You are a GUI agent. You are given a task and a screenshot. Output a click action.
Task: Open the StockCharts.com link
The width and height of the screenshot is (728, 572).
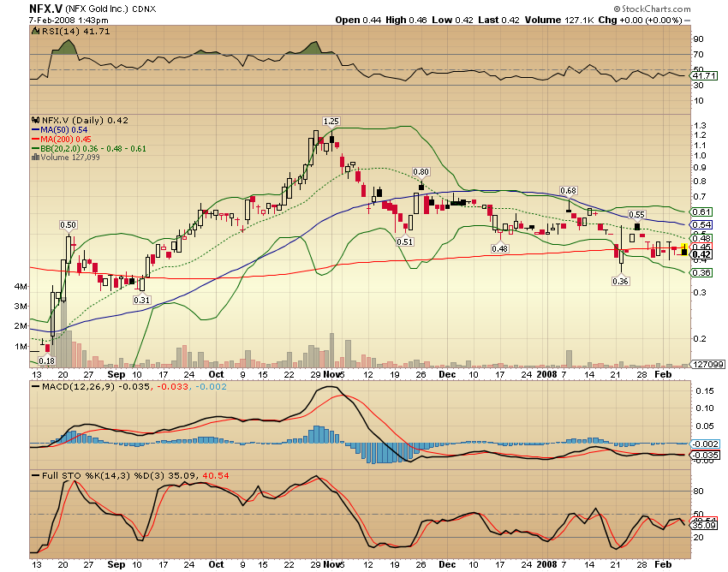coord(655,8)
